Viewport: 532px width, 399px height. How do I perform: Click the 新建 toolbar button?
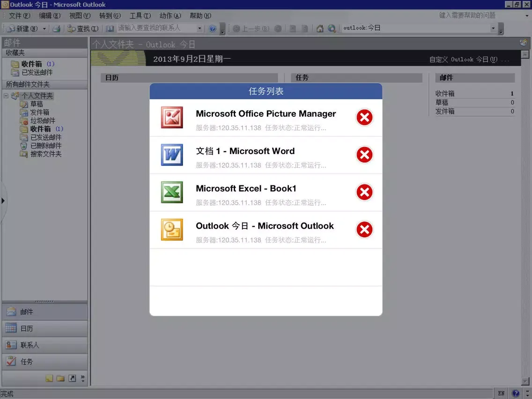pyautogui.click(x=22, y=29)
